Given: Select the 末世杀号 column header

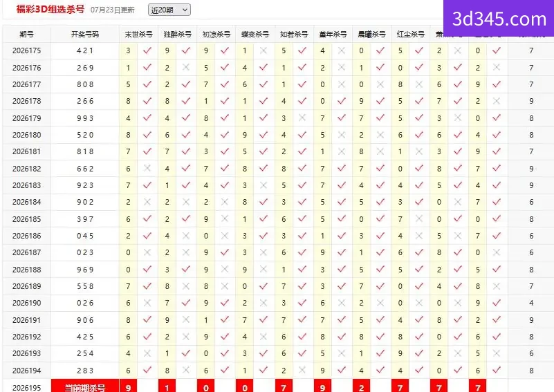Looking at the screenshot, I should [138, 35].
